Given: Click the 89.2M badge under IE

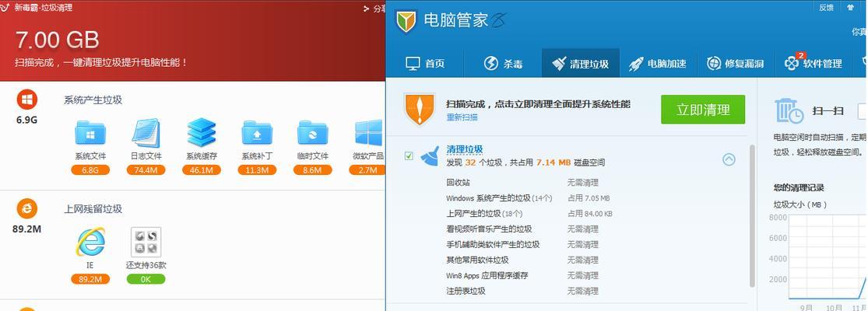Looking at the screenshot, I should click(x=90, y=279).
